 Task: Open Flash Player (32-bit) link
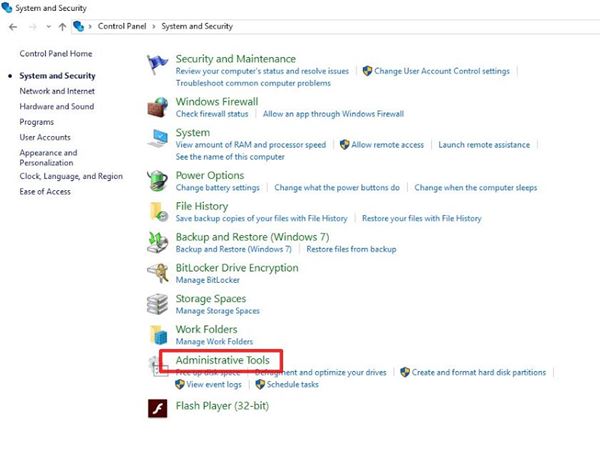click(222, 406)
